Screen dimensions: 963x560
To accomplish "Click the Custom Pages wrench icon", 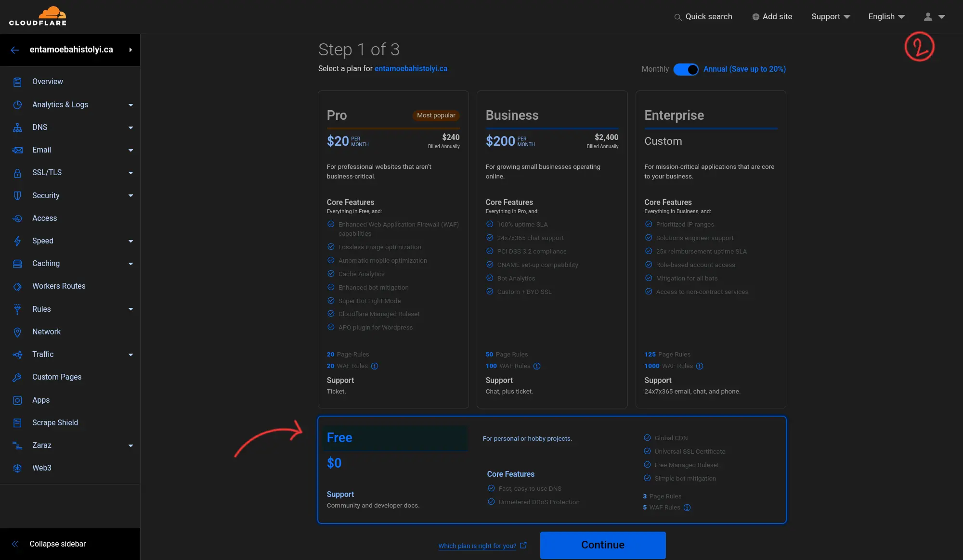I will tap(17, 377).
